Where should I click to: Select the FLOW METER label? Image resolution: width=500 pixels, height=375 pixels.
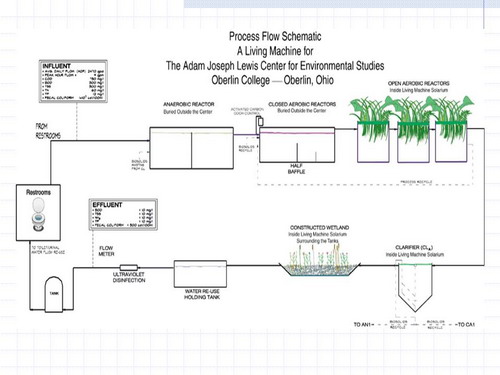pyautogui.click(x=106, y=251)
